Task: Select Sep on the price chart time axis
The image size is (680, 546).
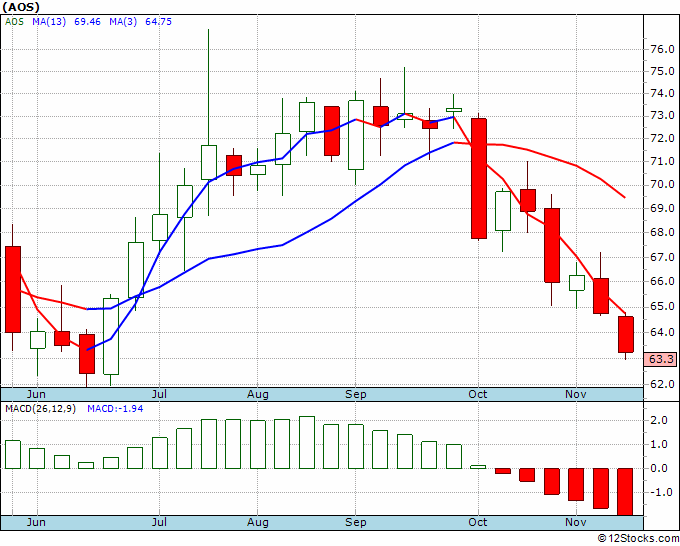Action: coord(356,394)
